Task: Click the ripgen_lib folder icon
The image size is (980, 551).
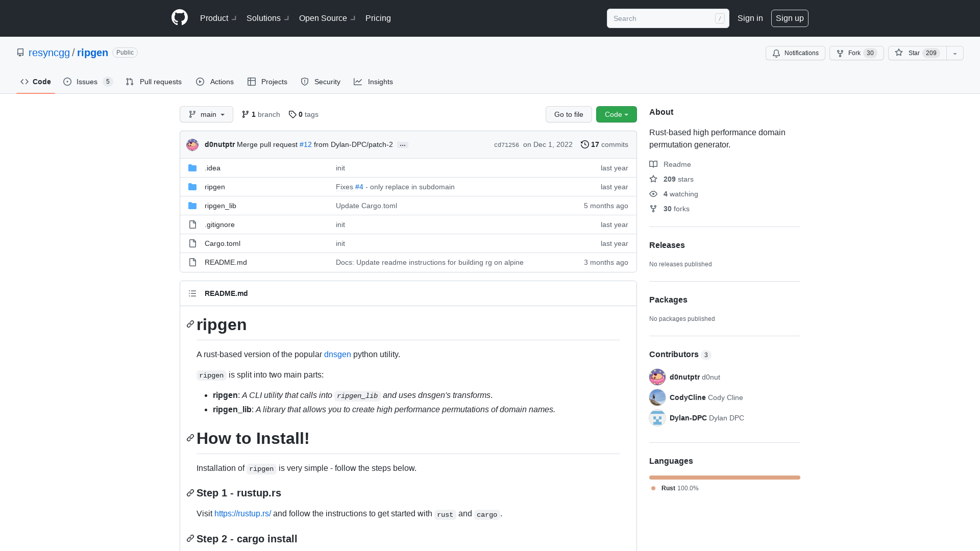Action: pos(192,206)
